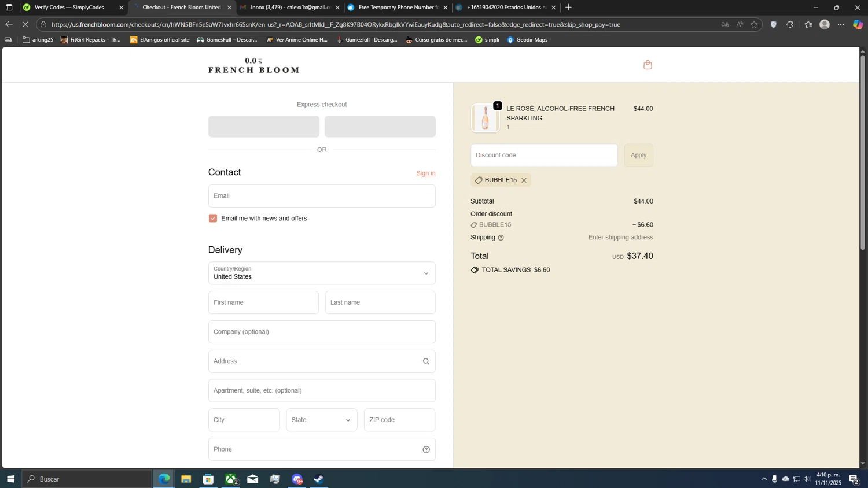Open the tab actions menu icon

click(x=9, y=8)
